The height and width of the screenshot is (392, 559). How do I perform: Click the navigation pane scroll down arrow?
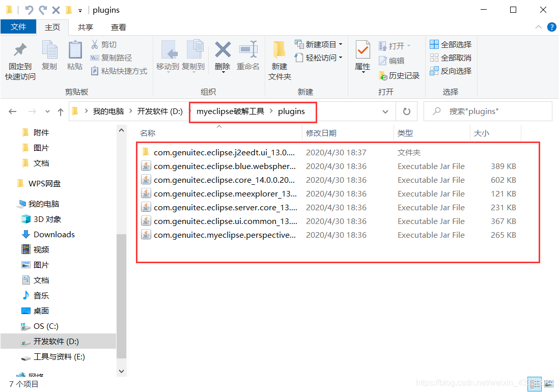pyautogui.click(x=121, y=371)
